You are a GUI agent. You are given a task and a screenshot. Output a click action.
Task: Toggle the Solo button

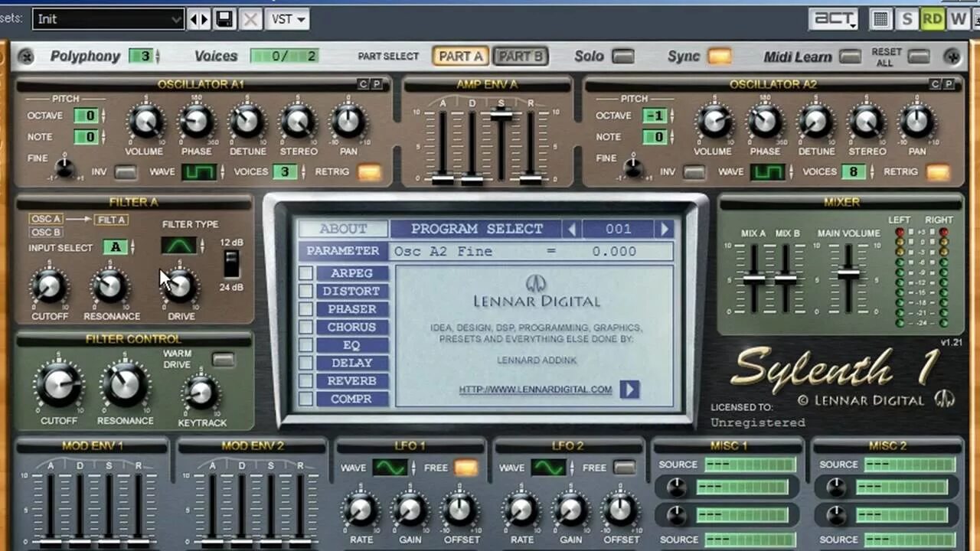click(x=623, y=57)
